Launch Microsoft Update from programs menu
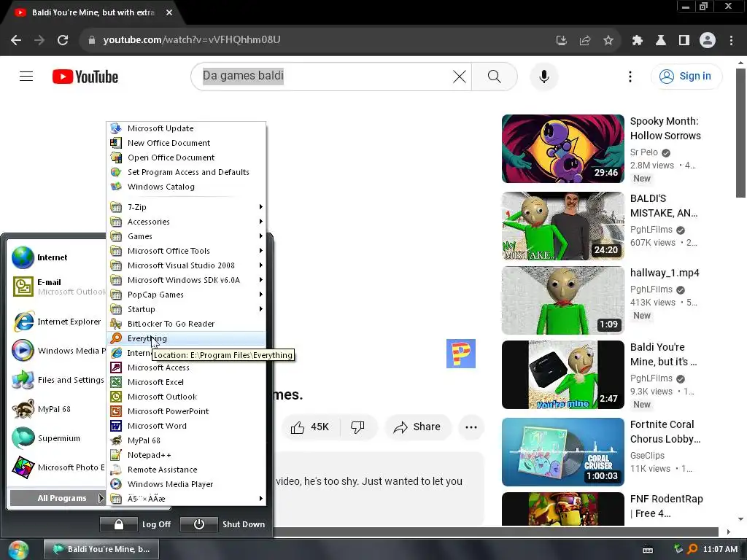The height and width of the screenshot is (560, 747). click(x=186, y=128)
